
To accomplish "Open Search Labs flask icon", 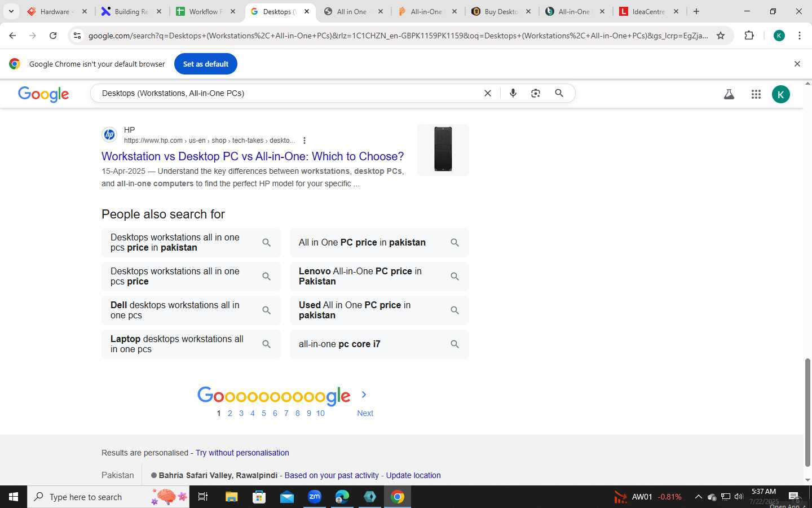I will [729, 94].
